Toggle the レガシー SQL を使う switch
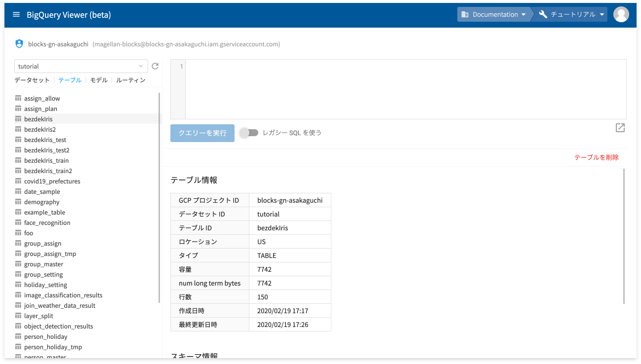This screenshot has width=641, height=364. 249,133
